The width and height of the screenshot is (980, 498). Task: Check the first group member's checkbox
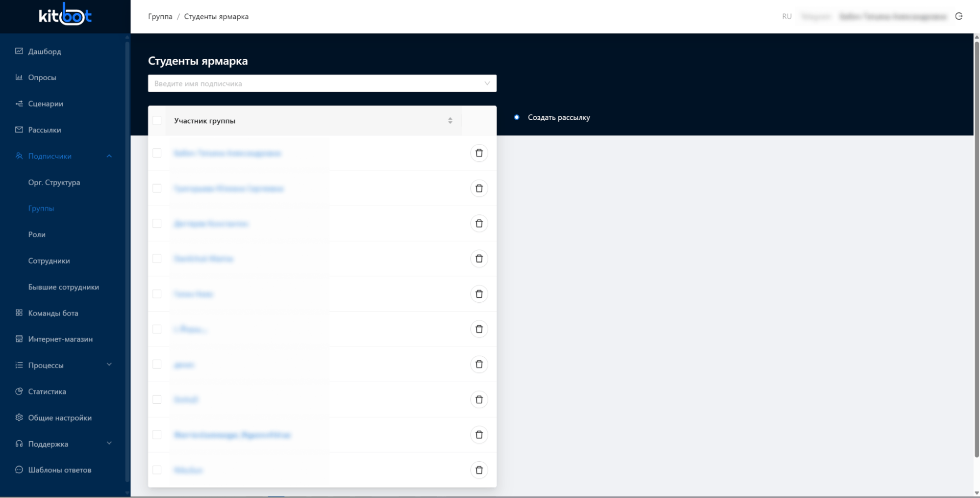click(157, 153)
